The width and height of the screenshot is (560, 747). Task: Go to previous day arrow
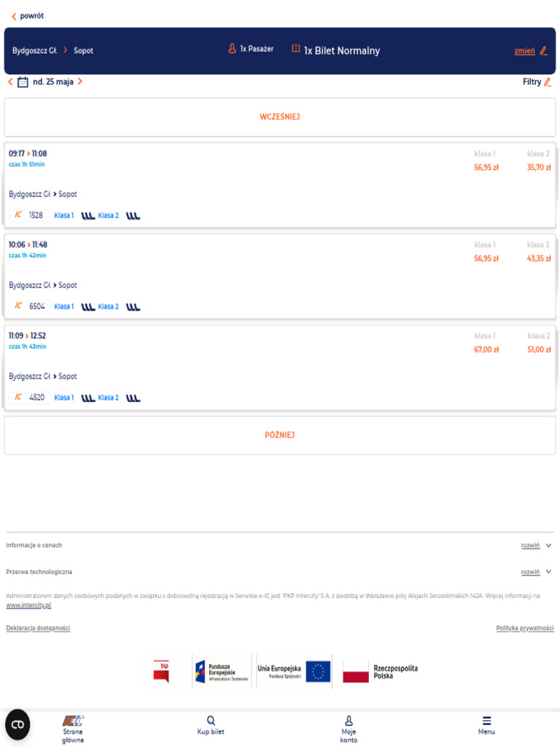point(10,82)
